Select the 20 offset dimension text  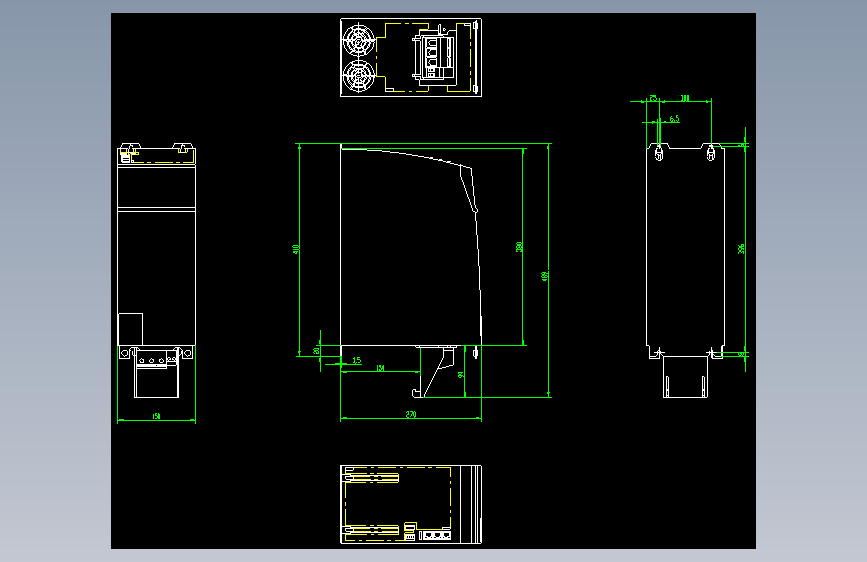tap(316, 351)
